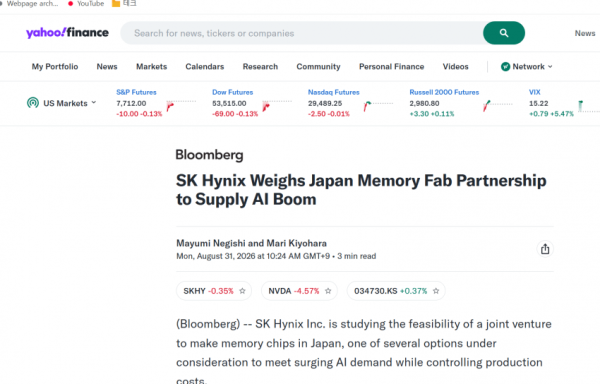Screen dimensions: 600x384
Task: Expand the US Markets dropdown
Action: tap(70, 103)
